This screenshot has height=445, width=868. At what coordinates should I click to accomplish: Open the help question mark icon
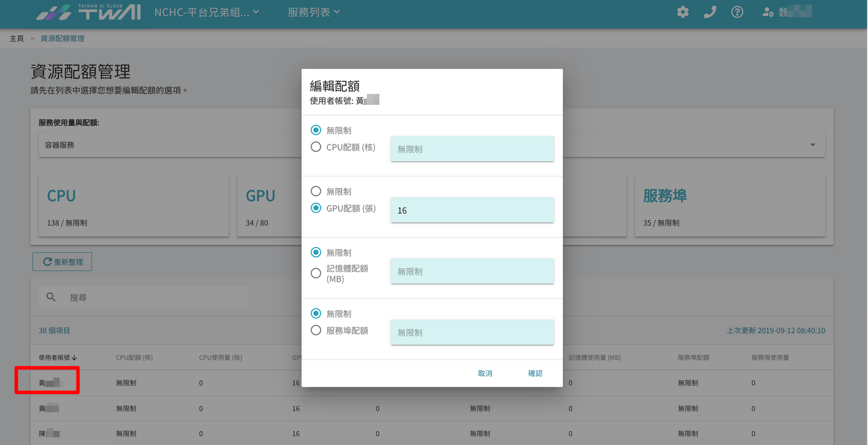[737, 12]
